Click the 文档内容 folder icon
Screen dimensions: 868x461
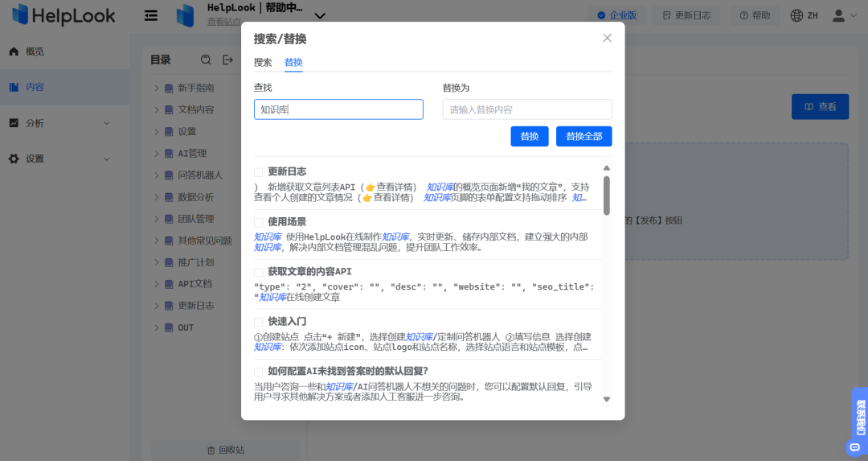tap(169, 109)
